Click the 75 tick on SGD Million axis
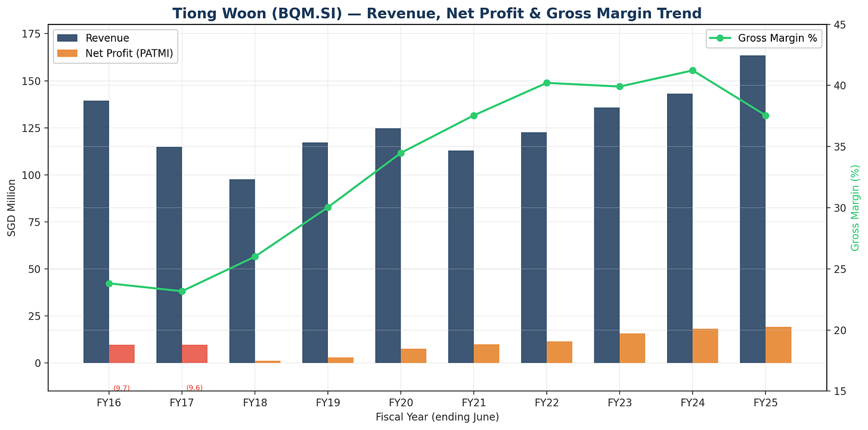This screenshot has width=868, height=430. [35, 222]
